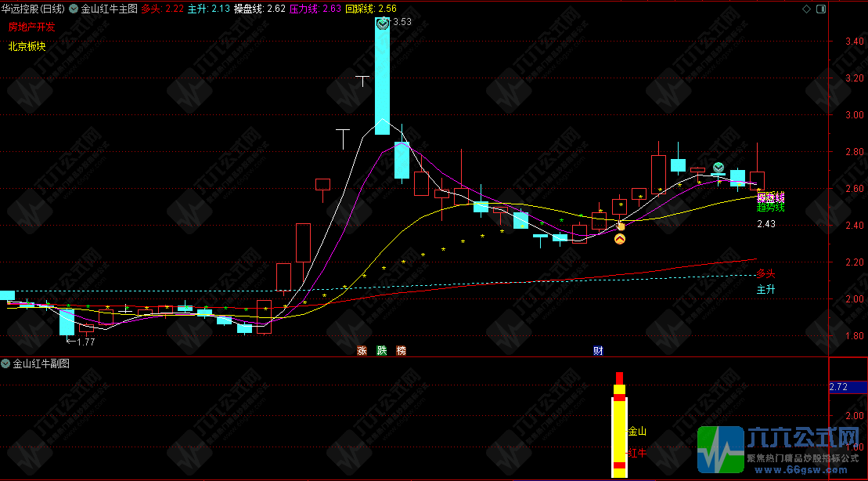Screen dimensions: 868x481
Task: Open the 北京板块 sector link
Action: [27, 46]
